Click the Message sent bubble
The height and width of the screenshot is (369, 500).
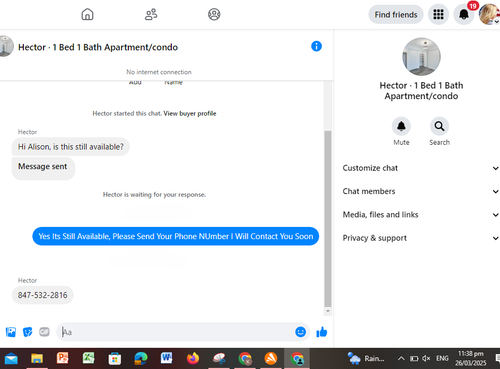coord(43,168)
